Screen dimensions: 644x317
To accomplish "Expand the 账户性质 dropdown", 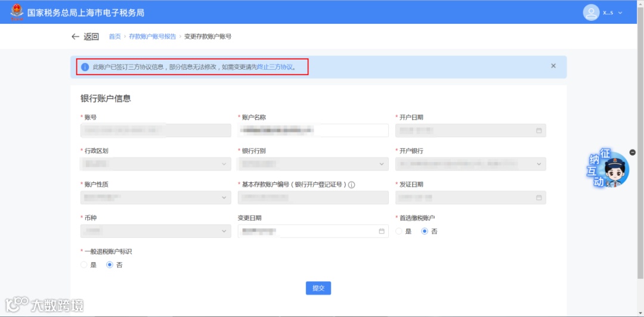I will 156,197.
